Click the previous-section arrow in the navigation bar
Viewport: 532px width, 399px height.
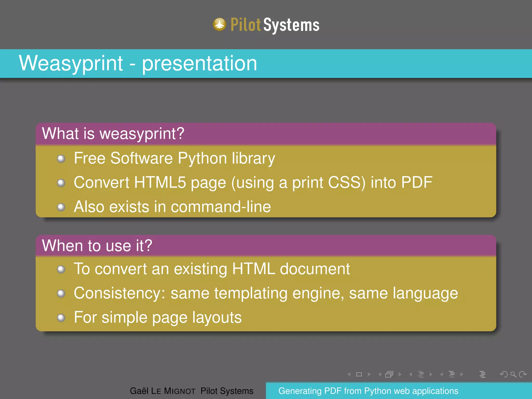pyautogui.click(x=441, y=374)
